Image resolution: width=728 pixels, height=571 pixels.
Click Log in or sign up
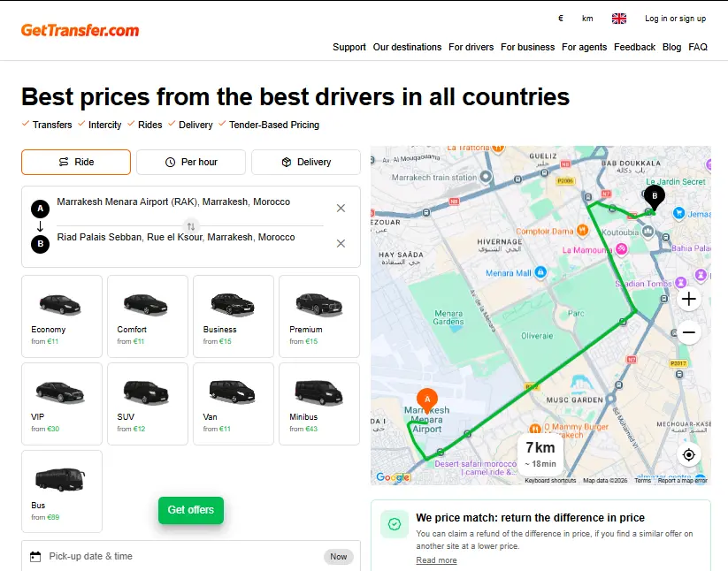click(675, 19)
